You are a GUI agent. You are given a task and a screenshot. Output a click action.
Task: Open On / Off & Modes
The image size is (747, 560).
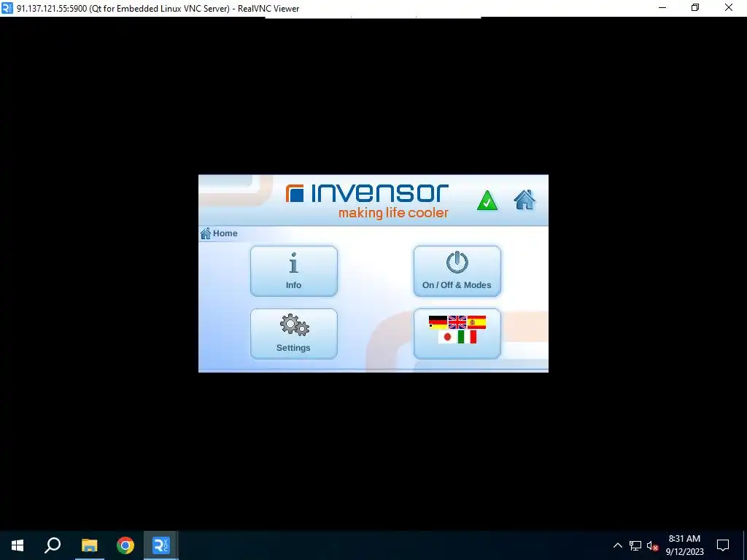(457, 271)
